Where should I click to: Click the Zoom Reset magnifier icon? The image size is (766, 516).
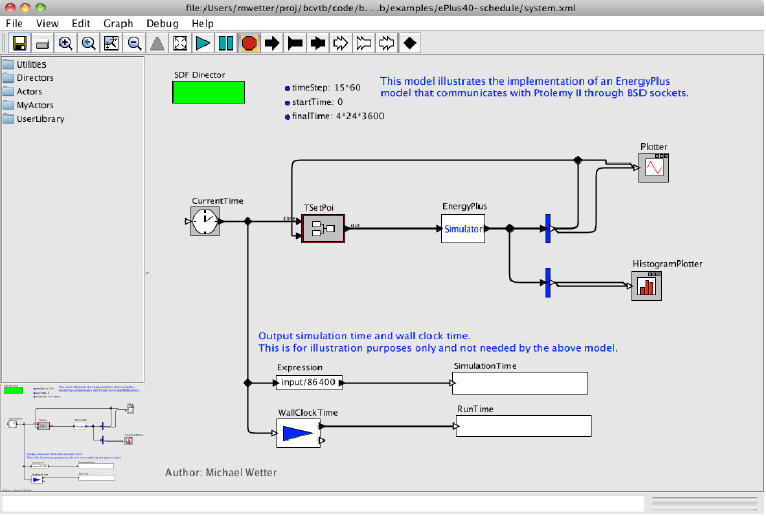(x=88, y=43)
